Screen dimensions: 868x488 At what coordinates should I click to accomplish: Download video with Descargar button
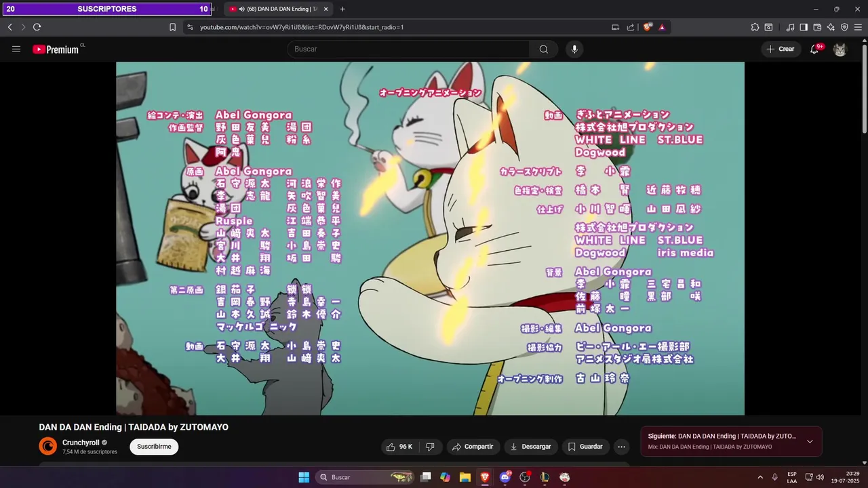pos(530,447)
